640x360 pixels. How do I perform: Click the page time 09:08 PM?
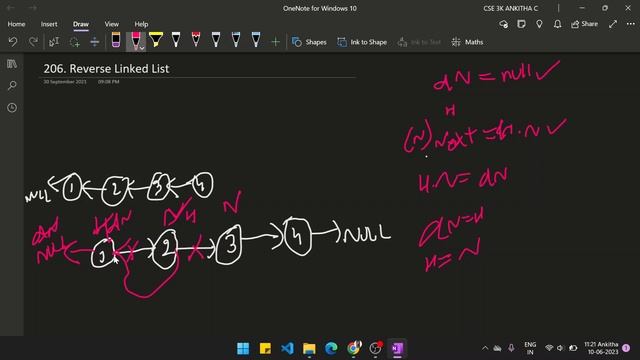point(109,82)
